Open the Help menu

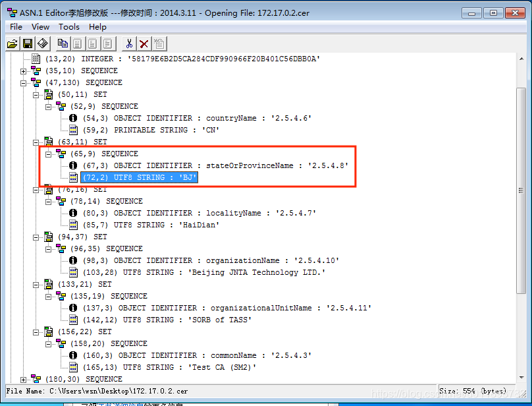pos(97,27)
